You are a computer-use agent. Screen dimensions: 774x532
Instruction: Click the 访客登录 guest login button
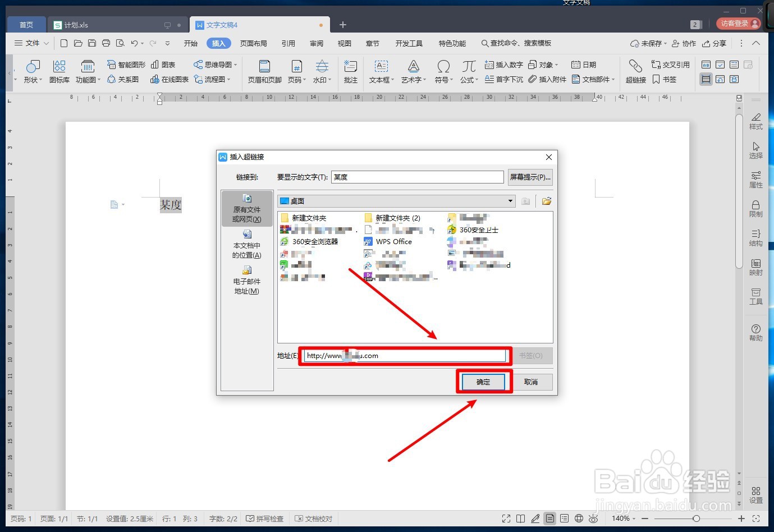[x=739, y=24]
